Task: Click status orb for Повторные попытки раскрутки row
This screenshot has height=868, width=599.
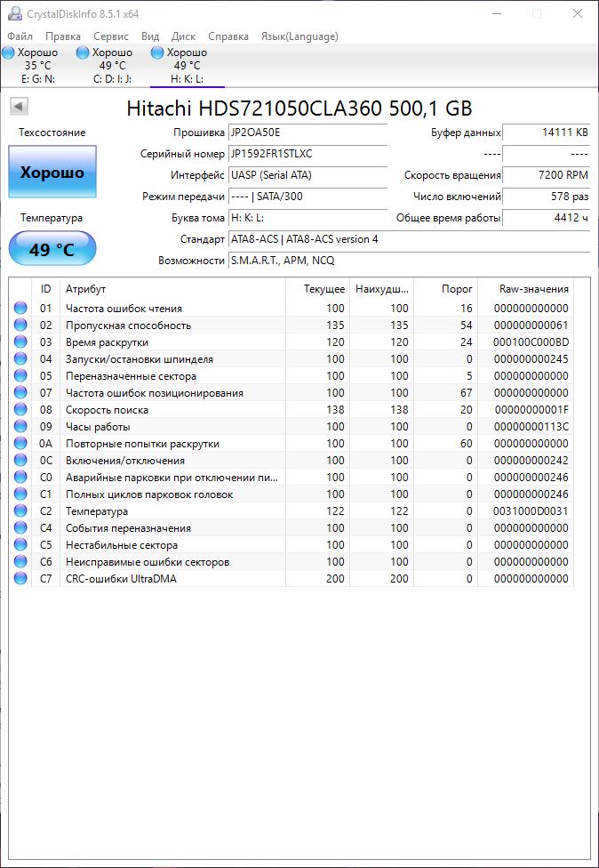Action: pos(20,444)
